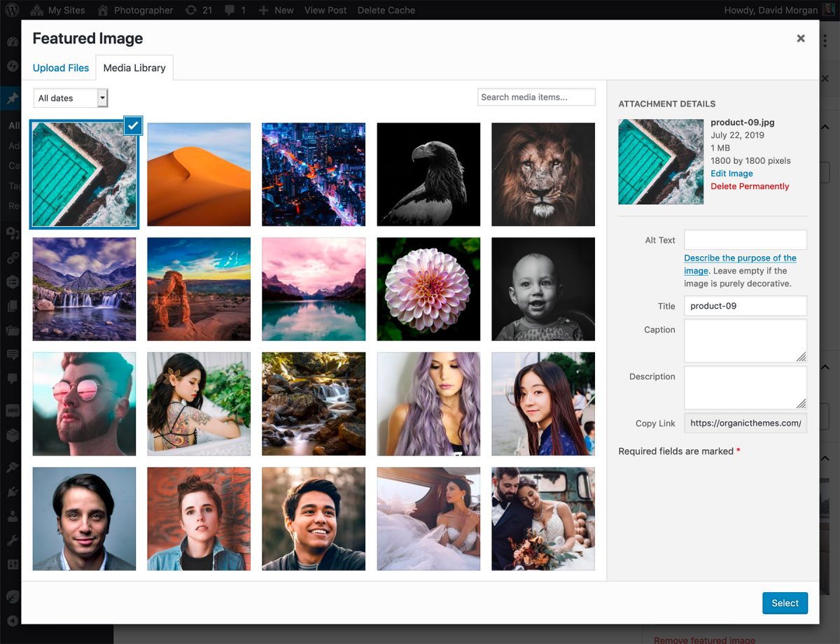840x644 pixels.
Task: Open the comments bubble icon
Action: tap(229, 10)
